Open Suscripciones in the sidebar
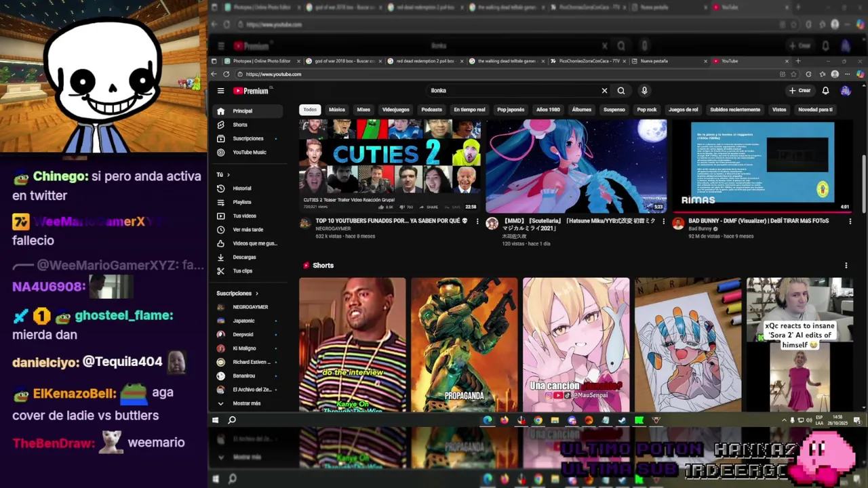The image size is (868, 488). [246, 138]
